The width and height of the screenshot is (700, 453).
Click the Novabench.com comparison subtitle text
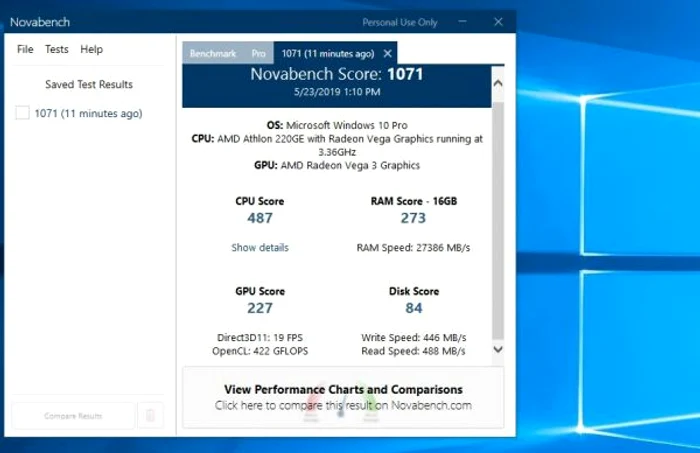click(x=343, y=406)
